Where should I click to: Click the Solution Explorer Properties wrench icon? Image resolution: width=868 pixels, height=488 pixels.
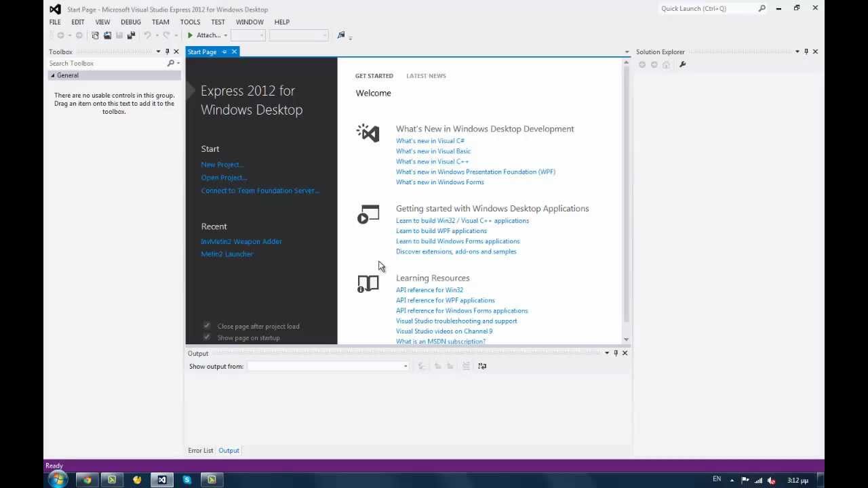(x=682, y=64)
